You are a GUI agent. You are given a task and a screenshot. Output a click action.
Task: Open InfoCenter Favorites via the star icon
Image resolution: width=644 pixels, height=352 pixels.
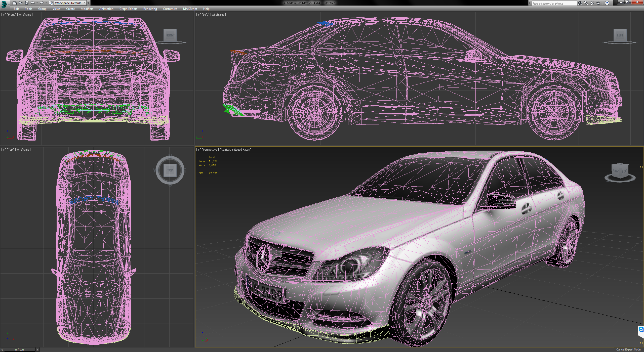(x=598, y=3)
